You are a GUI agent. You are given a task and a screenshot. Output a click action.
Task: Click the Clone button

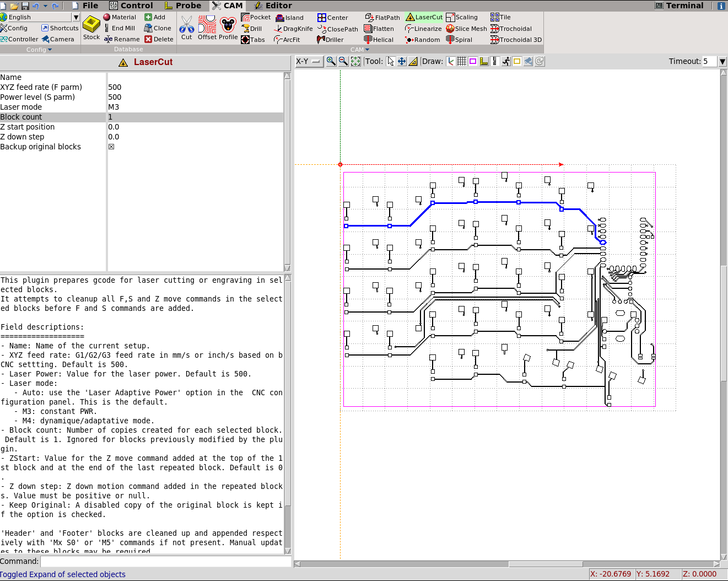coord(158,28)
